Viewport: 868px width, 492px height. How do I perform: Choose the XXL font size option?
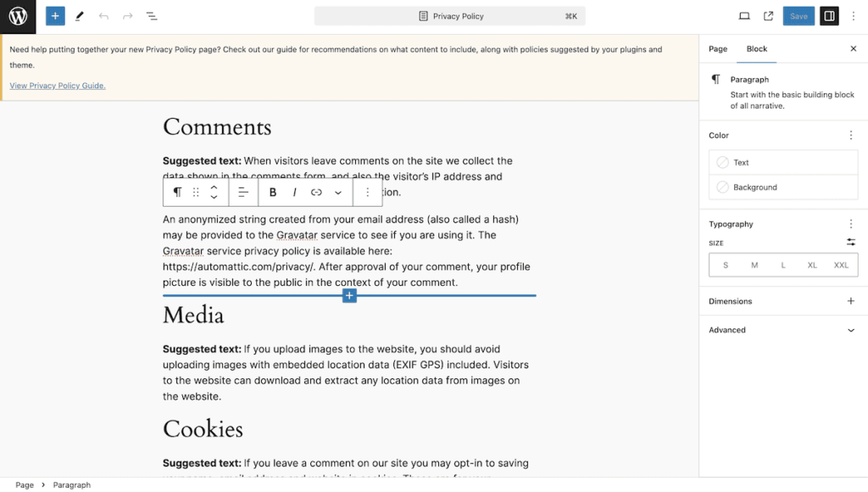point(841,266)
